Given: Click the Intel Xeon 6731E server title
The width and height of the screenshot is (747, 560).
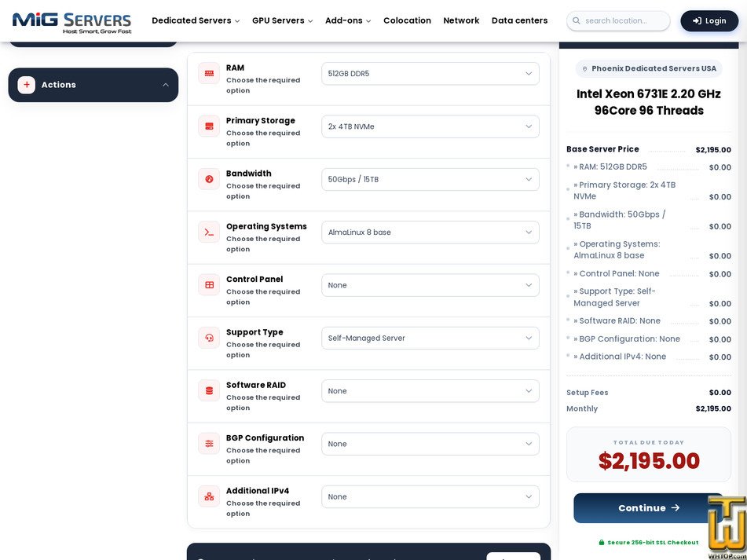Looking at the screenshot, I should [649, 102].
